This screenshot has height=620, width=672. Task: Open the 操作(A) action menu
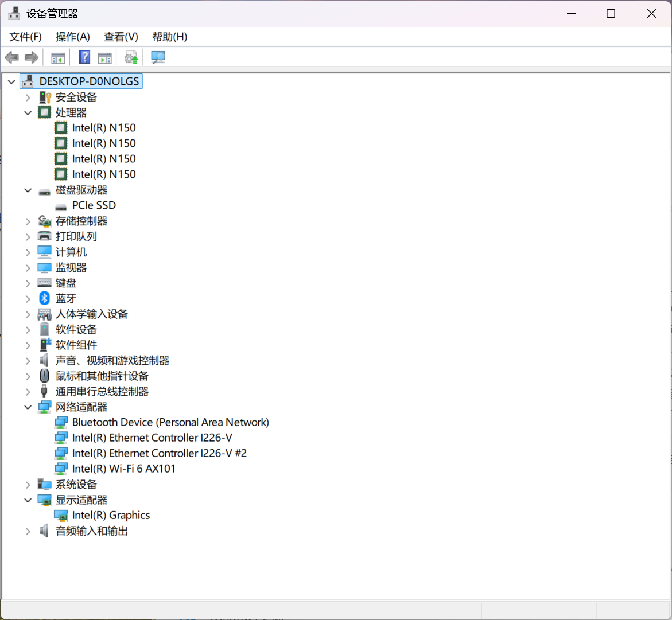tap(72, 37)
